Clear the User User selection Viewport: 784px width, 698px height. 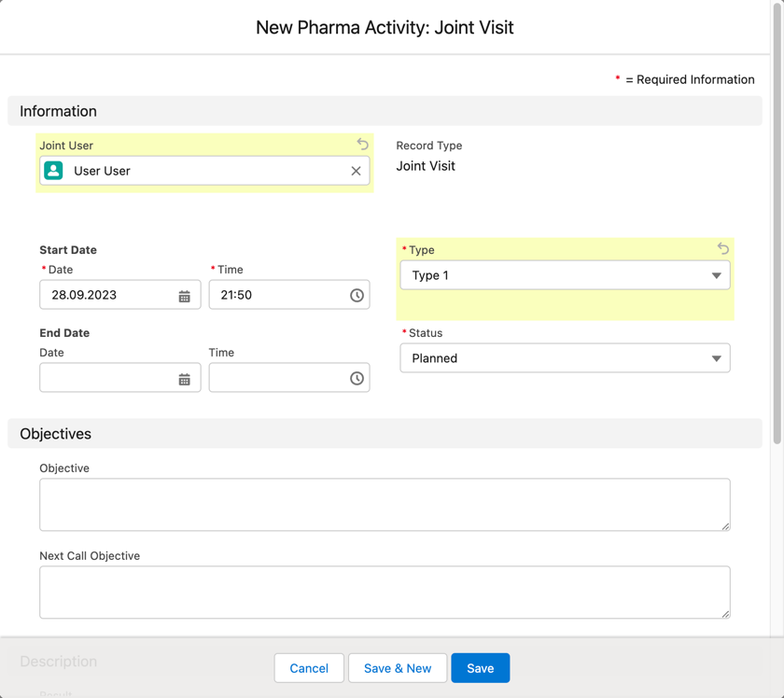point(356,171)
